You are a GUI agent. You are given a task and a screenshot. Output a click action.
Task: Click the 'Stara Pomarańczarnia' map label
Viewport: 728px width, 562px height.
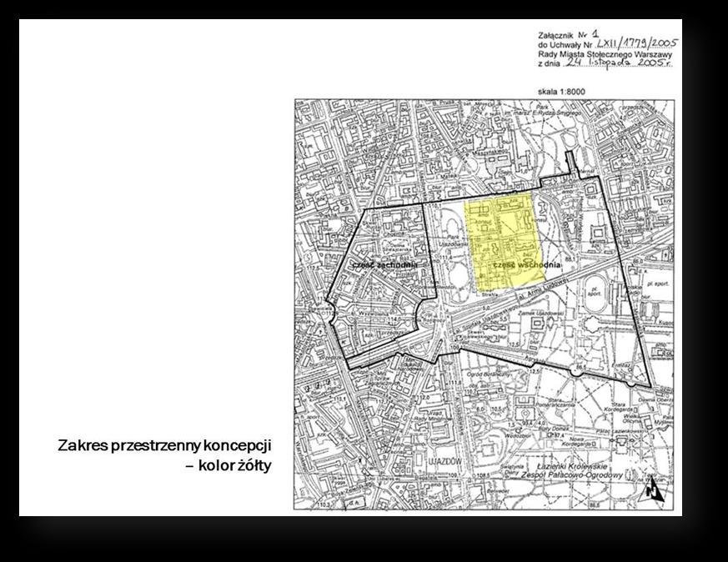(555, 402)
